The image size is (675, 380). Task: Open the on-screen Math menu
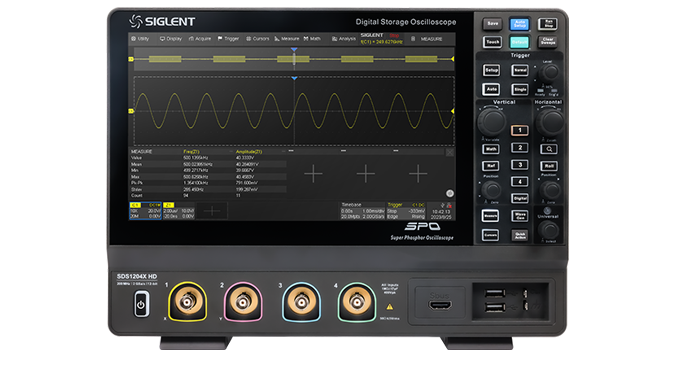312,39
